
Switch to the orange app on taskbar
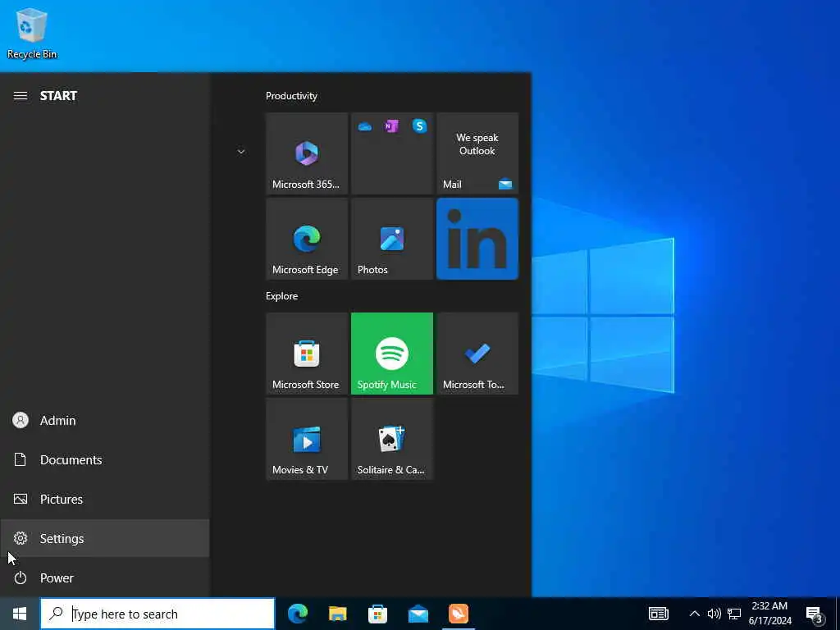pos(459,614)
